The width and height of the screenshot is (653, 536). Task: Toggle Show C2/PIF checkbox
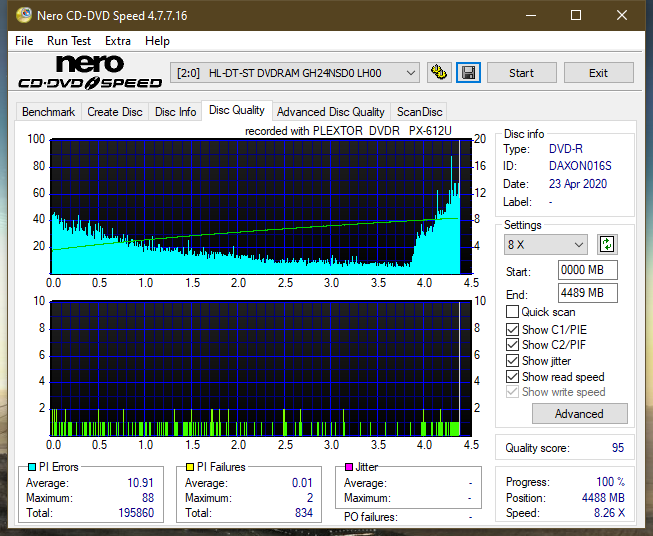512,345
